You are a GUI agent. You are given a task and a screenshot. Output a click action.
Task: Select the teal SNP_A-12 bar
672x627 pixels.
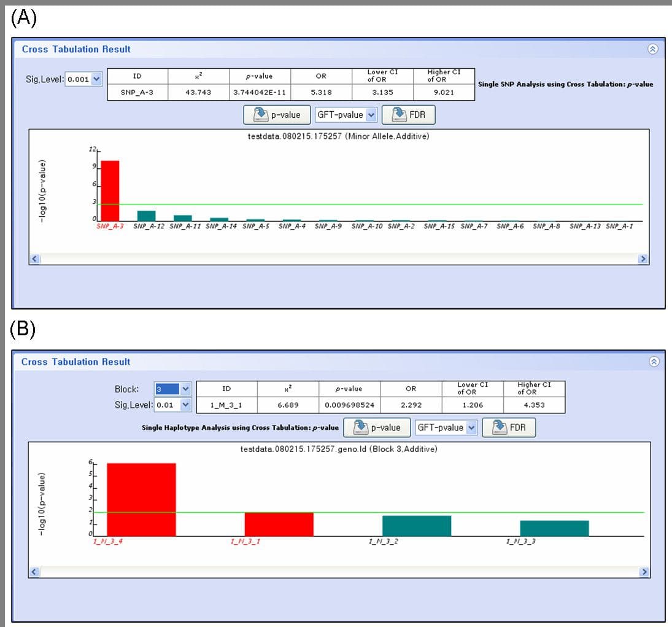[146, 216]
